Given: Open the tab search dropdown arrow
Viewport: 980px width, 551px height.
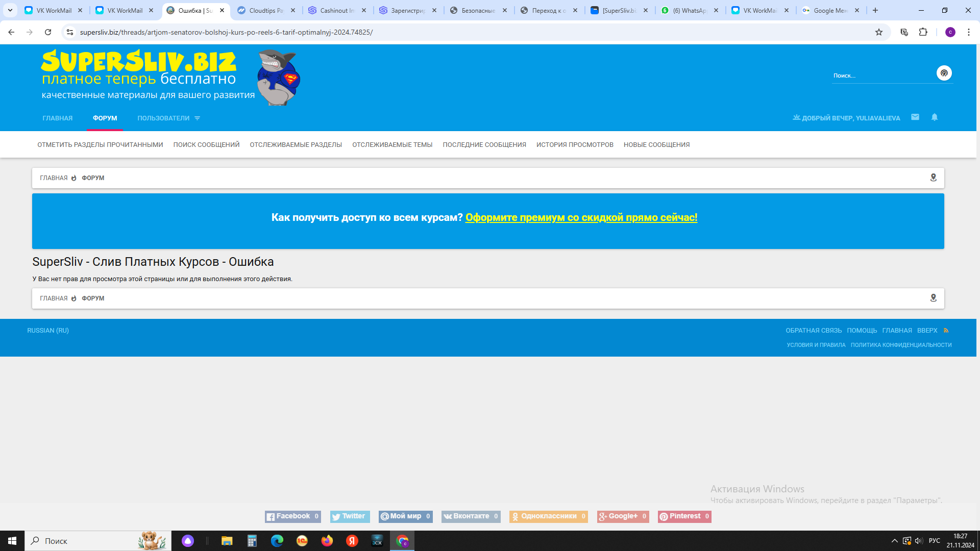Looking at the screenshot, I should coord(10,10).
